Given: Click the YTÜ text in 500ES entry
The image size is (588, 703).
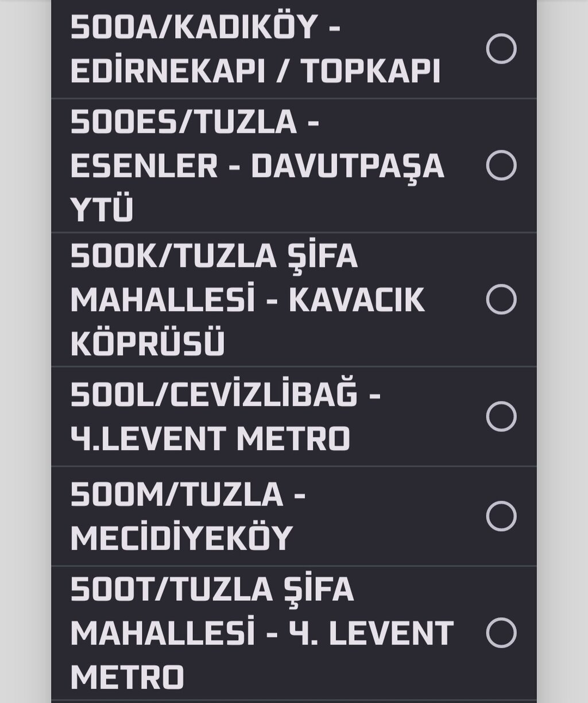Looking at the screenshot, I should click(x=102, y=209).
